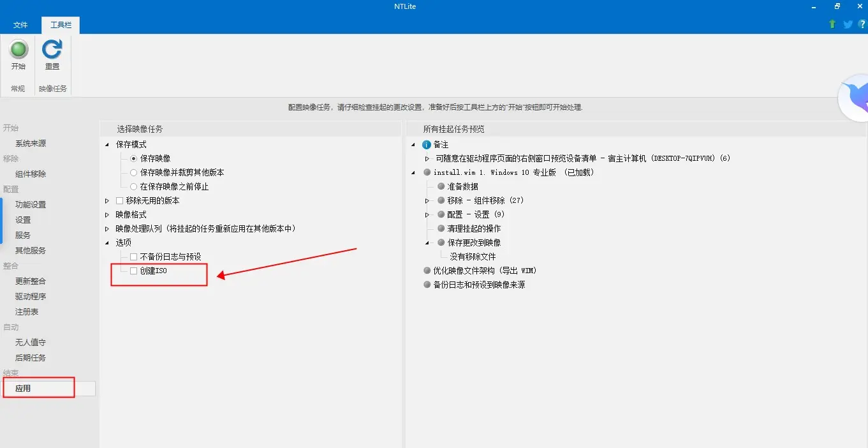Expand the 配置 - 设置 (9) node
868x448 pixels.
[427, 214]
